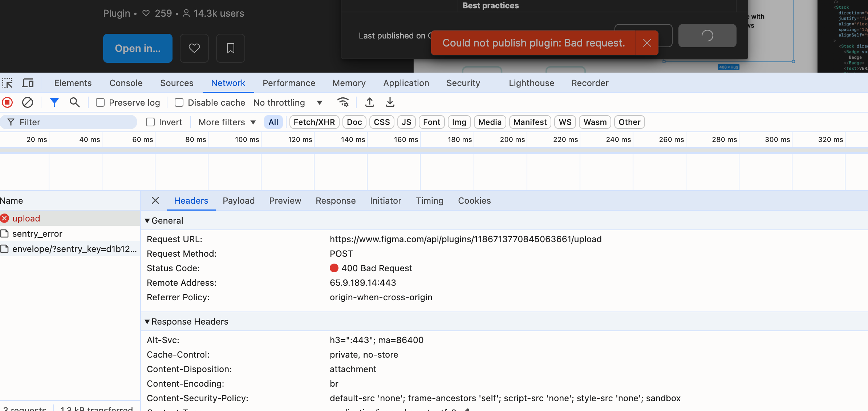
Task: Open the Payload tab of the request
Action: click(x=239, y=201)
